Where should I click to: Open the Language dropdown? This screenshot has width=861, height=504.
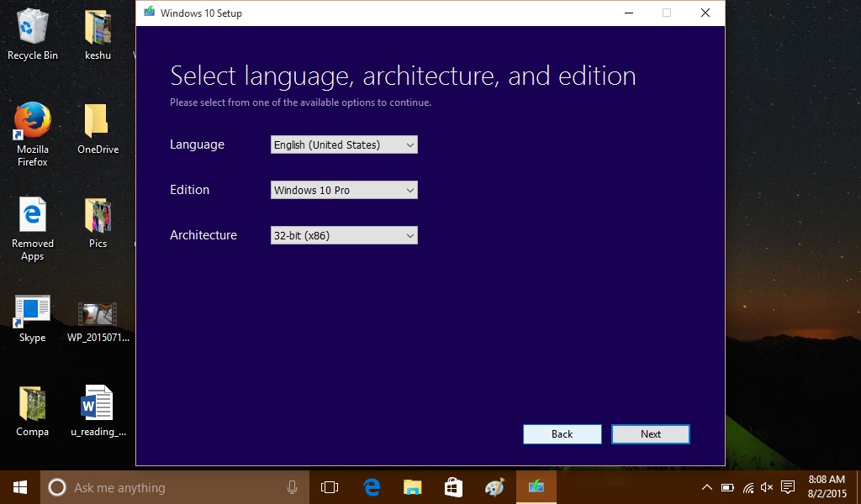(x=344, y=144)
